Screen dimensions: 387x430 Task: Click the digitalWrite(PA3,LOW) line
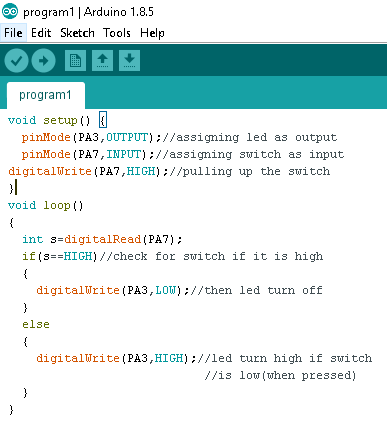pos(179,290)
